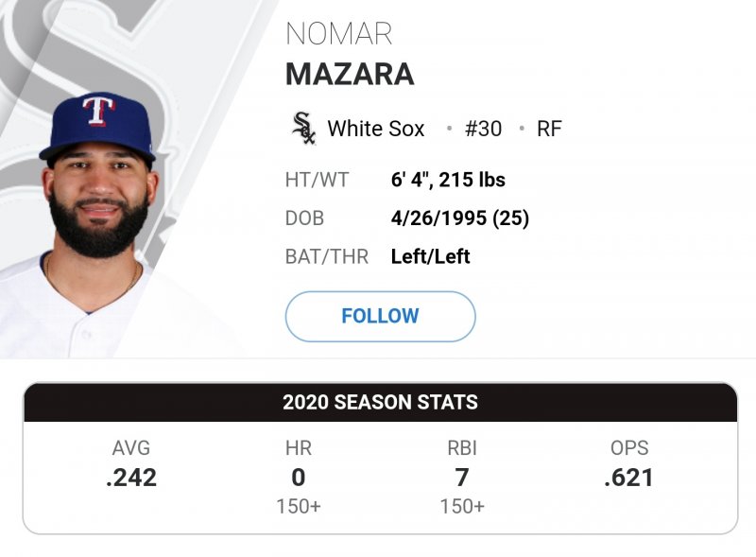The image size is (756, 557).
Task: Click the NOMAR first name text
Action: point(338,34)
